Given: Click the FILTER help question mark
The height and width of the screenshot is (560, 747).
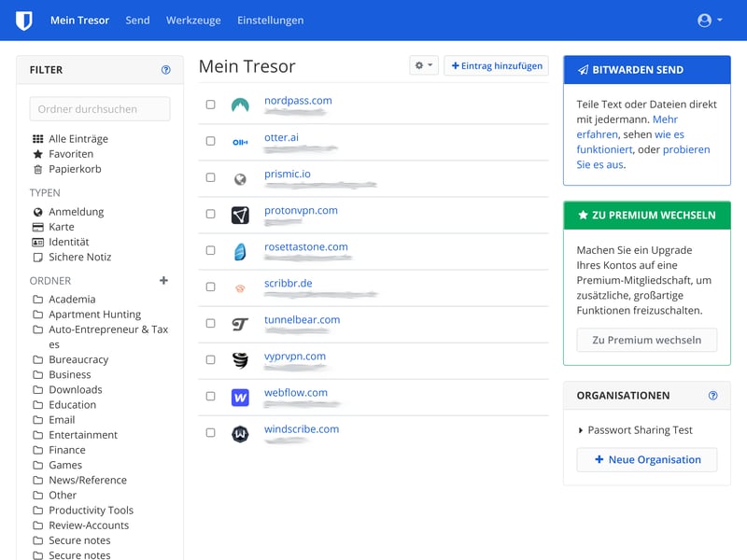Looking at the screenshot, I should 166,69.
